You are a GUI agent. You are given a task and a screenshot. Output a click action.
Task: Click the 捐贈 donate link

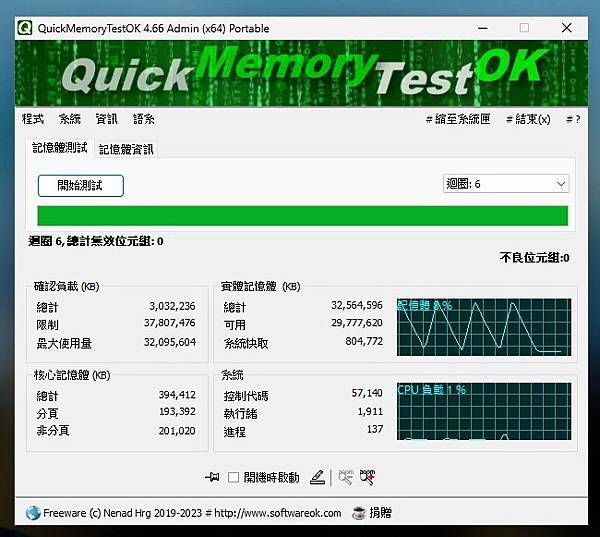pyautogui.click(x=380, y=513)
